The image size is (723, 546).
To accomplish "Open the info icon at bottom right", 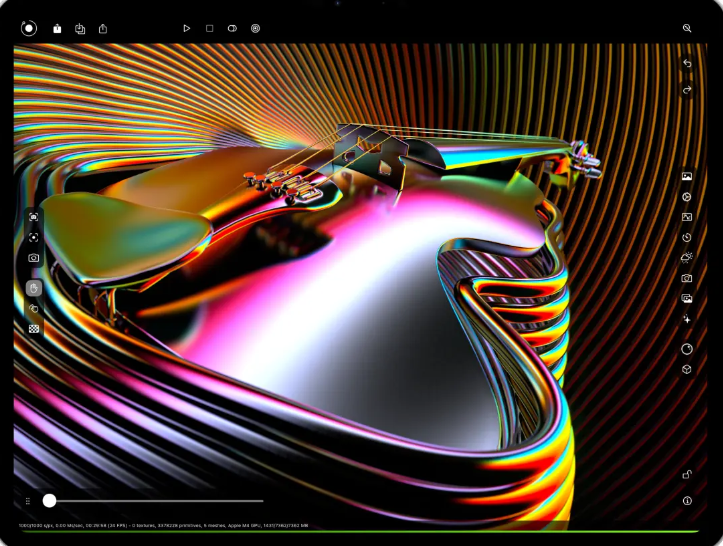I will pyautogui.click(x=687, y=501).
